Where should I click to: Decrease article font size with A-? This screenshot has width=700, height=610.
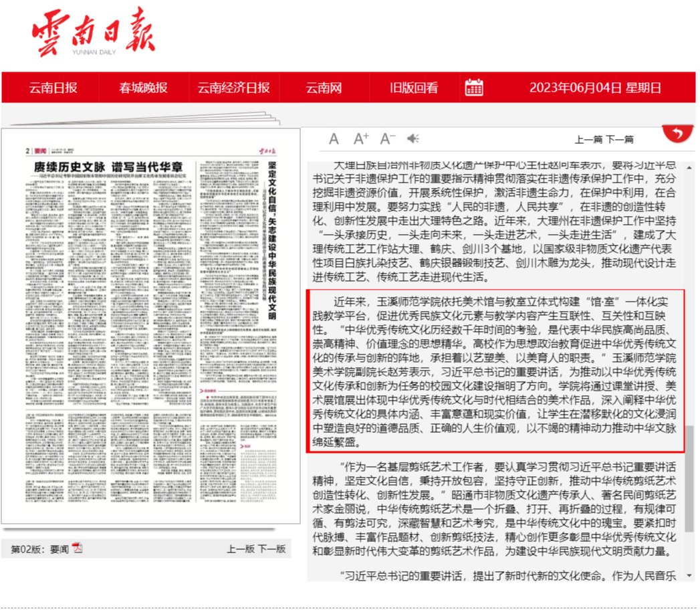[387, 139]
